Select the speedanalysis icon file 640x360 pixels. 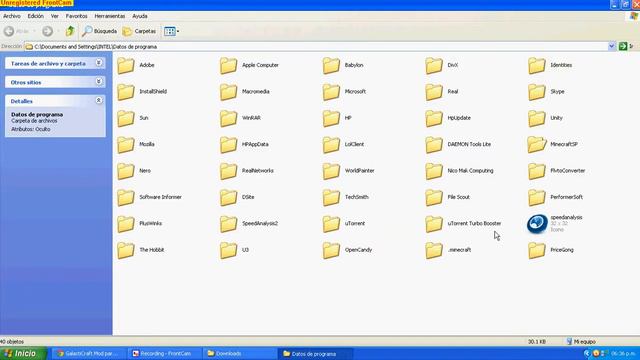pyautogui.click(x=555, y=224)
